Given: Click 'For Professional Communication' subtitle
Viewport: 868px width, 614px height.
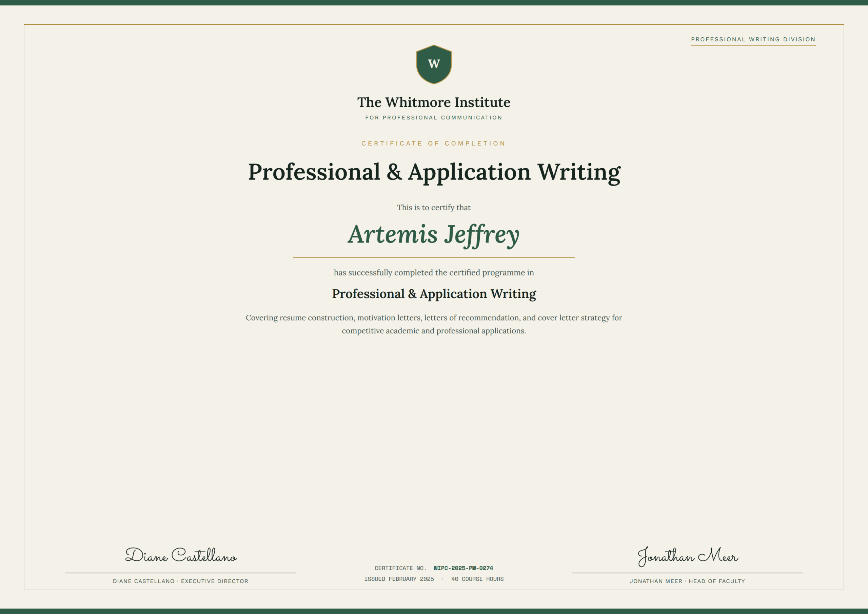Looking at the screenshot, I should pyautogui.click(x=434, y=118).
